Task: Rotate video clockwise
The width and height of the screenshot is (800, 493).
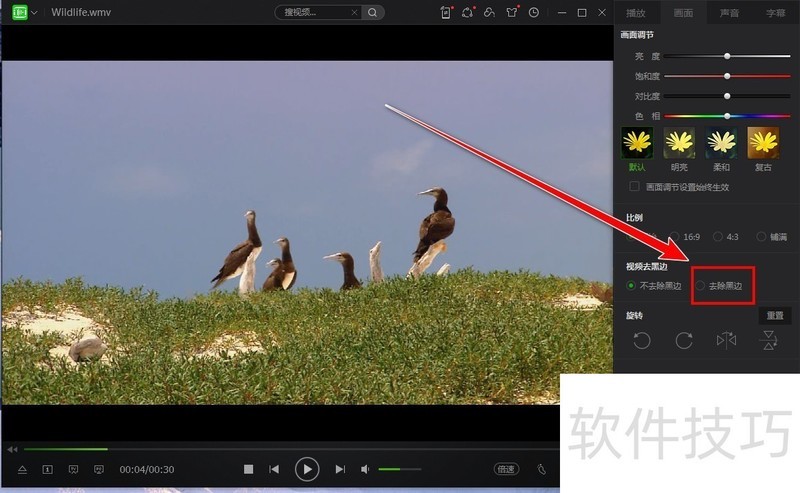Action: [x=684, y=341]
